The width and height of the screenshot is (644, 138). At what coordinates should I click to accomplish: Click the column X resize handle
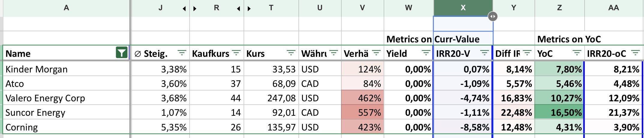(493, 16)
